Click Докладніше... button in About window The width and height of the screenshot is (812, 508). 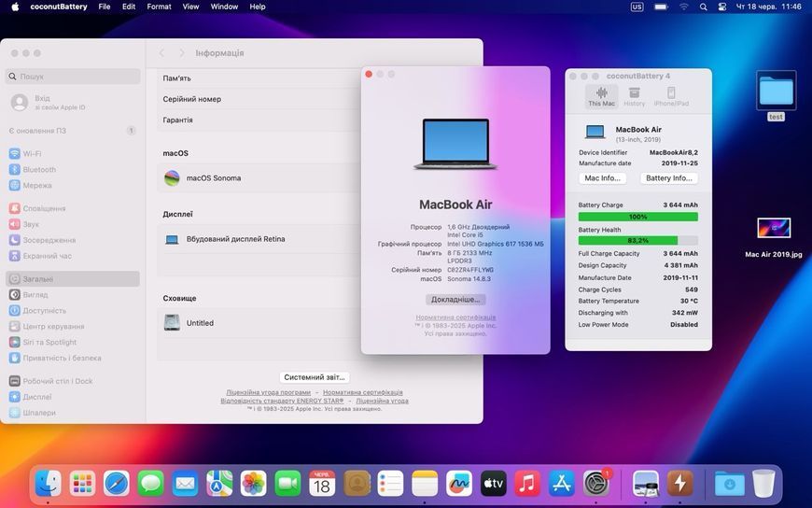tap(455, 299)
